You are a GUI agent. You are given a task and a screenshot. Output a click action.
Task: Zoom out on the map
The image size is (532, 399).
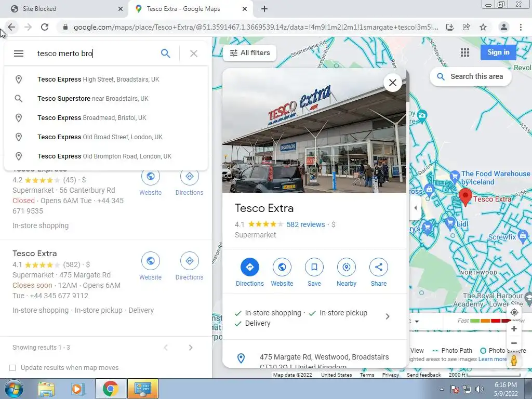coord(514,343)
